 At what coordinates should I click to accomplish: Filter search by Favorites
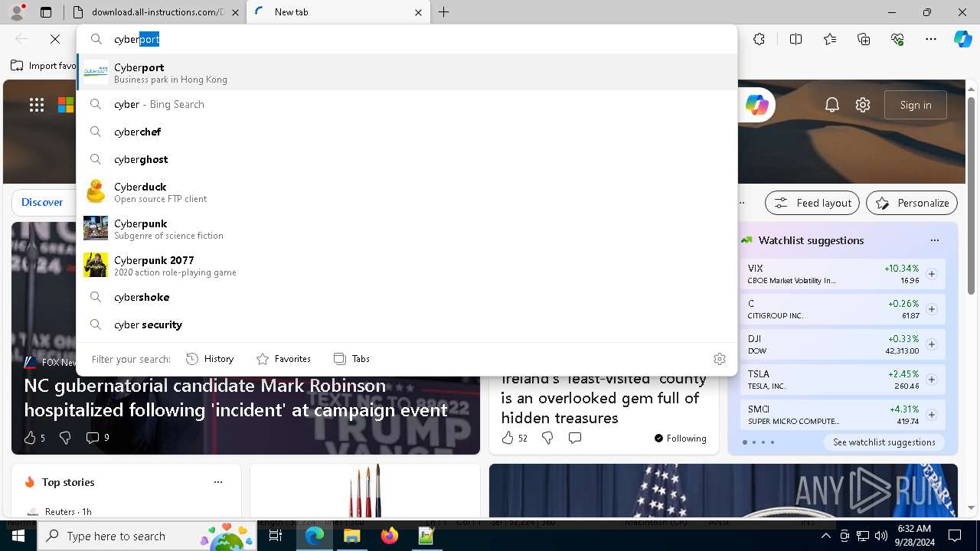[x=283, y=358]
